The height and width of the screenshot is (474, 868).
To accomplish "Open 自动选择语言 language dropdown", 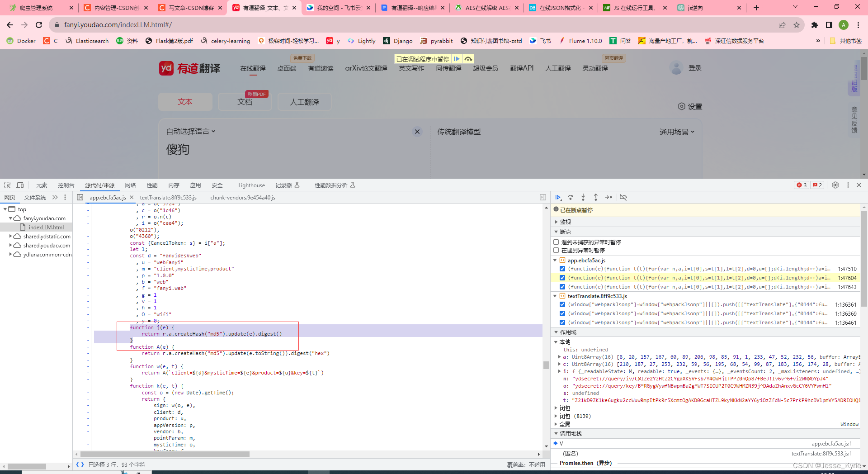I will click(x=191, y=131).
